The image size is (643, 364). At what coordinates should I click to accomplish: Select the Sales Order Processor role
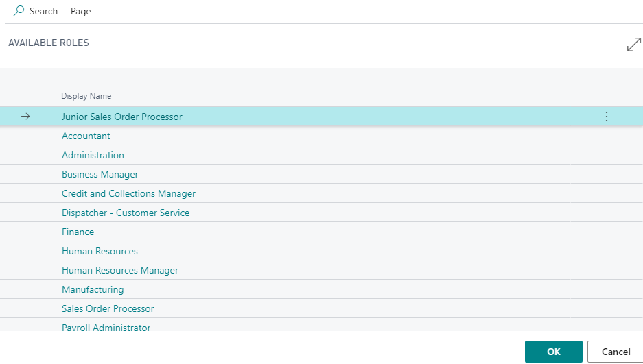108,308
